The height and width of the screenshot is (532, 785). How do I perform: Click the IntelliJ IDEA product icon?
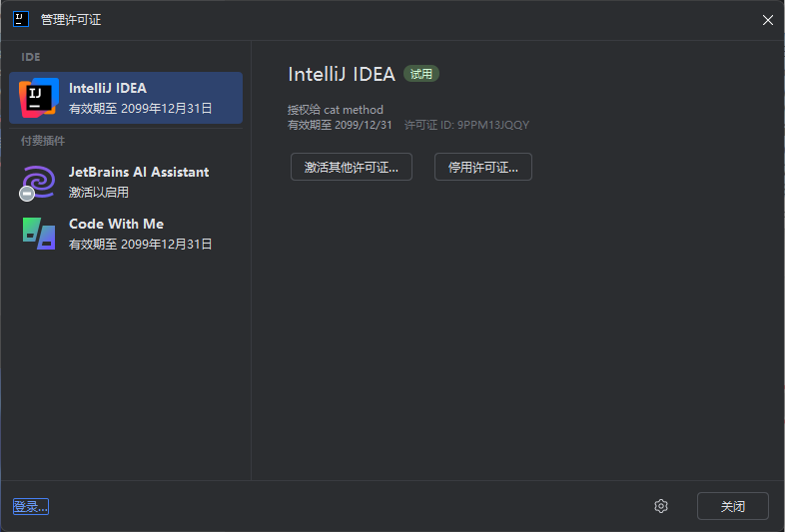pos(39,98)
